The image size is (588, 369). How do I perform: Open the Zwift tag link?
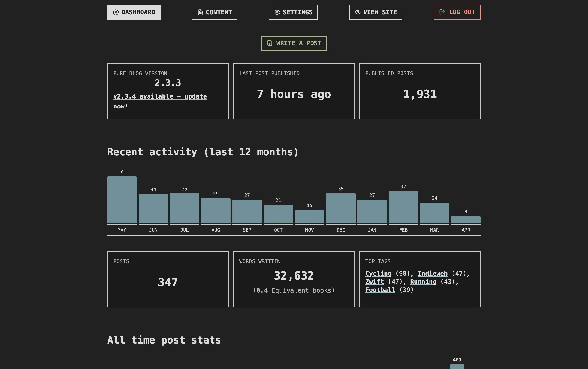[374, 282]
